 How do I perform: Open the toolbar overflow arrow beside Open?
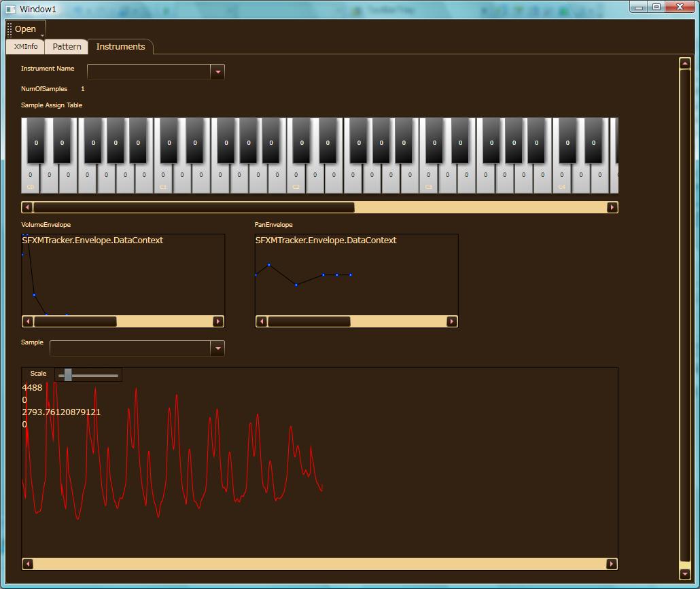tap(42, 35)
